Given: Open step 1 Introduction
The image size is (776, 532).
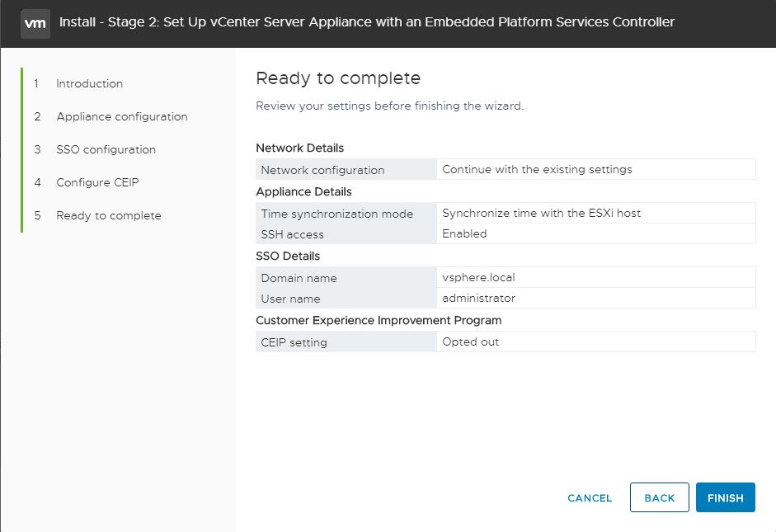Looking at the screenshot, I should [90, 83].
